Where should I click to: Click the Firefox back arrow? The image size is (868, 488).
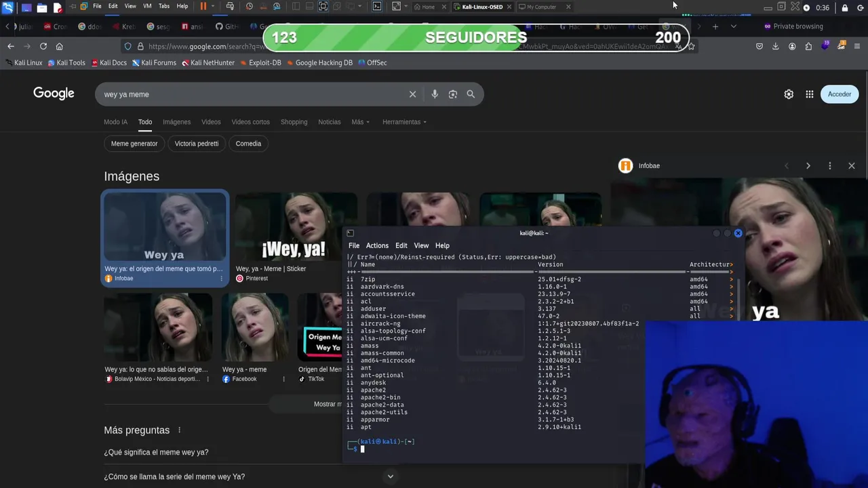pyautogui.click(x=10, y=46)
